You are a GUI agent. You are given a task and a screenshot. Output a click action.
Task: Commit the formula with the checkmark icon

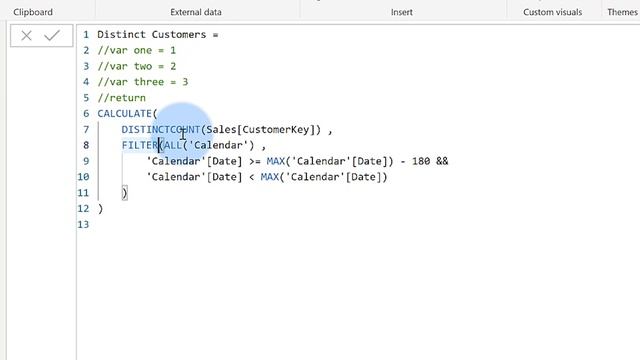click(52, 36)
